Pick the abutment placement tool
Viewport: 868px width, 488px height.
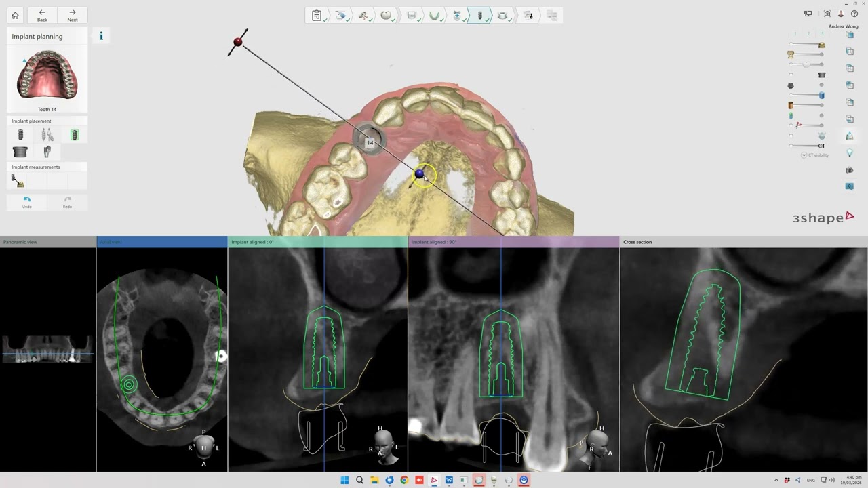pyautogui.click(x=47, y=152)
